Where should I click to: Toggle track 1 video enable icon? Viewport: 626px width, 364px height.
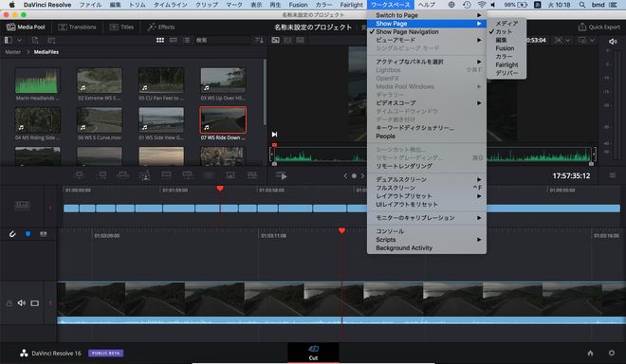[35, 303]
